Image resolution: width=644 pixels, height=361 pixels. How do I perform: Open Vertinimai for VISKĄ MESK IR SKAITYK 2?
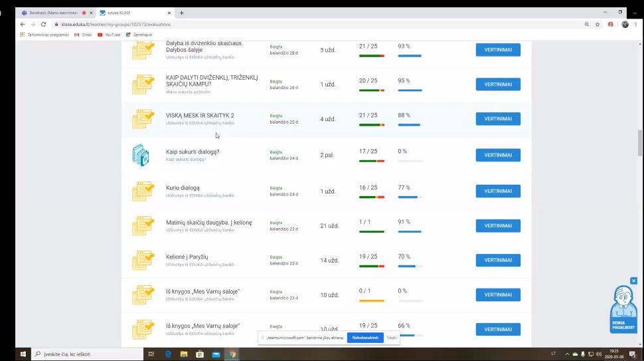pos(498,119)
